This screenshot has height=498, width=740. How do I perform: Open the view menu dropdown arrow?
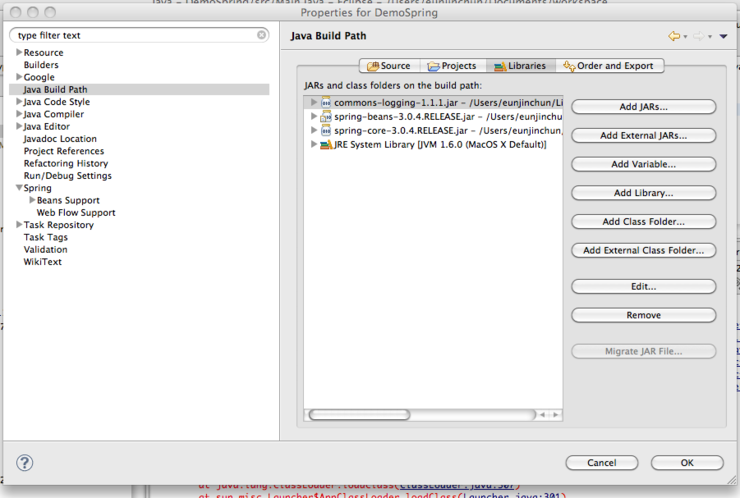[724, 37]
